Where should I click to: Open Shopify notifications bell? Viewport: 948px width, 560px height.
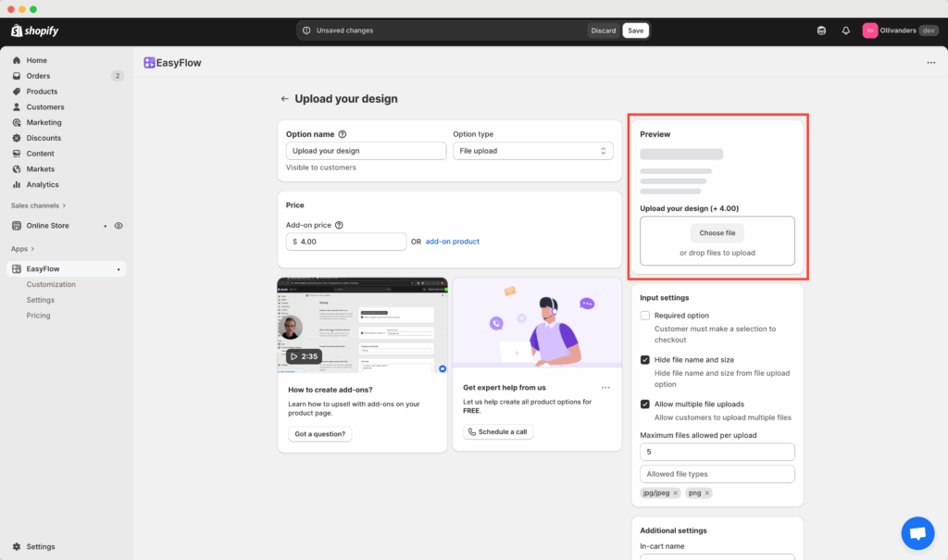coord(845,30)
